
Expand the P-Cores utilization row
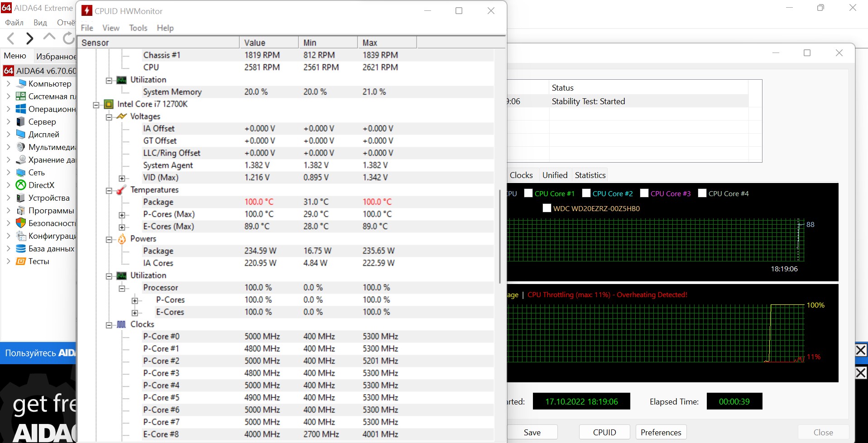134,300
